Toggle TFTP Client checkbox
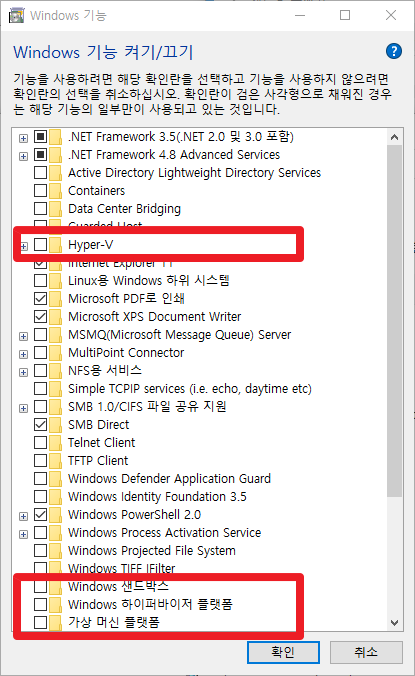Viewport: 415px width, 676px height. click(41, 461)
